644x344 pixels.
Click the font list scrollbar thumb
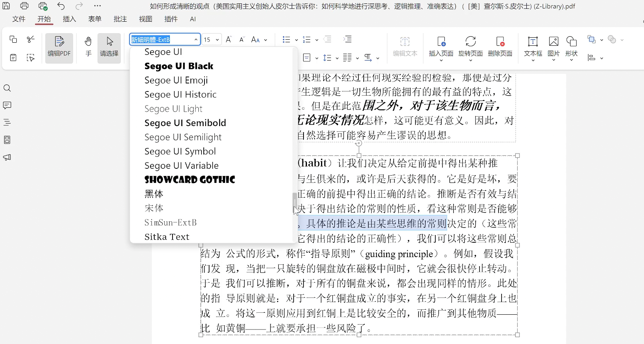coord(294,201)
